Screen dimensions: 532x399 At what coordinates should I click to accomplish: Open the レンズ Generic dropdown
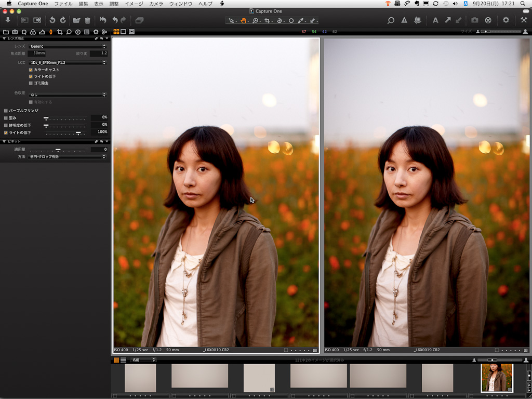[67, 46]
